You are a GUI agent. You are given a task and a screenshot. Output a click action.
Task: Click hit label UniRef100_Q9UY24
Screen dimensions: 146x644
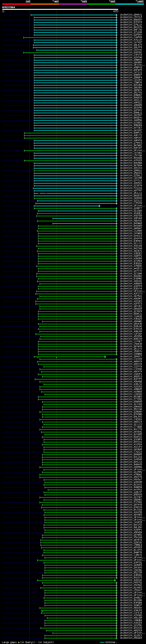click(131, 364)
